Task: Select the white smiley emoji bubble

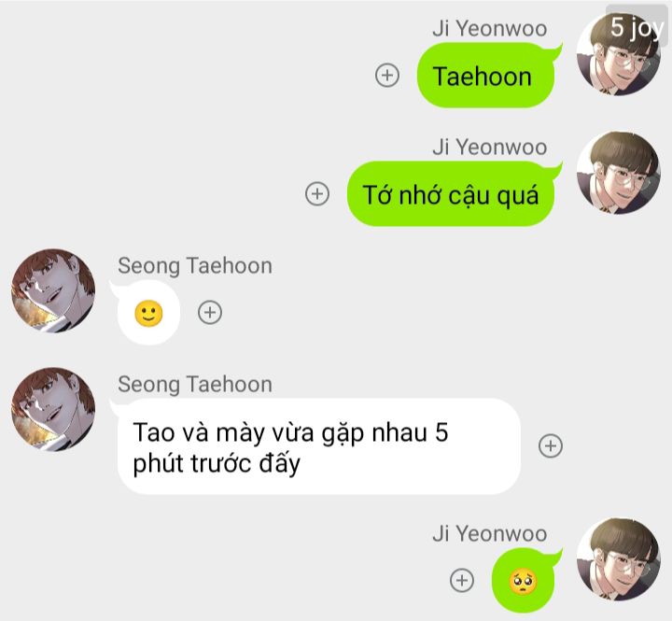Action: point(148,313)
